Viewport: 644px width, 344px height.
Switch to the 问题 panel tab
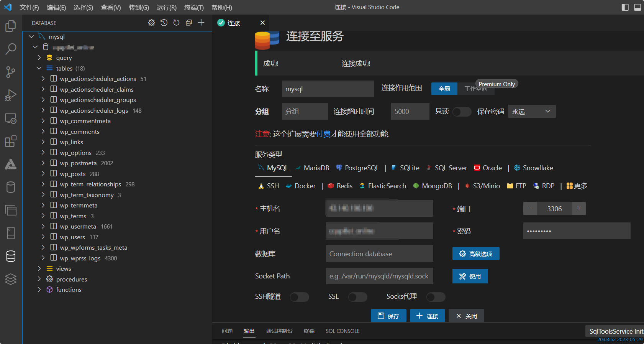(227, 331)
